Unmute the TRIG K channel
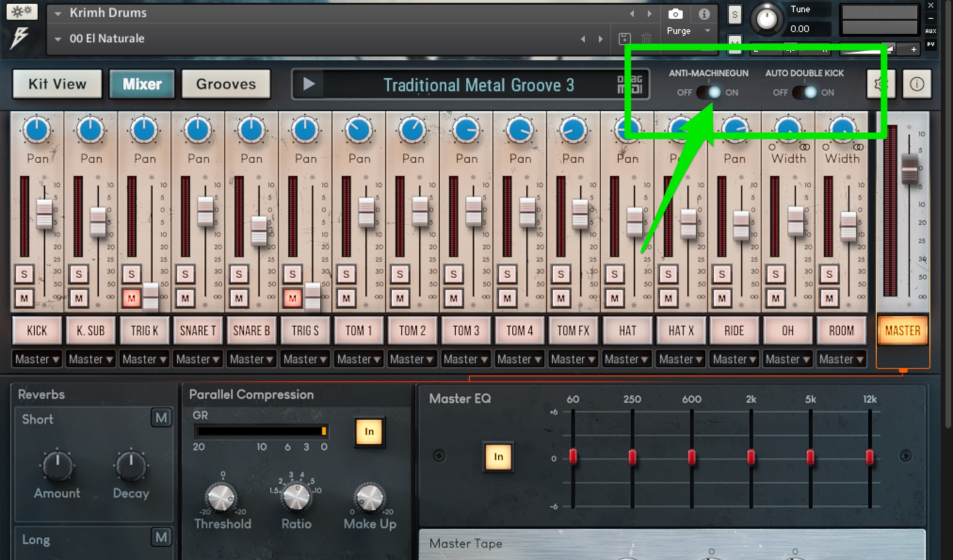This screenshot has width=953, height=560. 131,298
